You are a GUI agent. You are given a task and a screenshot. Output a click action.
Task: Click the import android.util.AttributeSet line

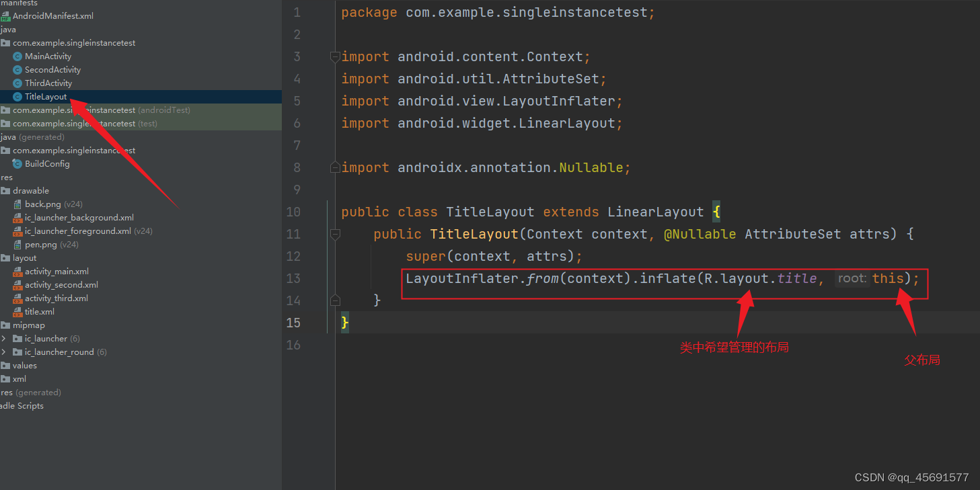474,79
